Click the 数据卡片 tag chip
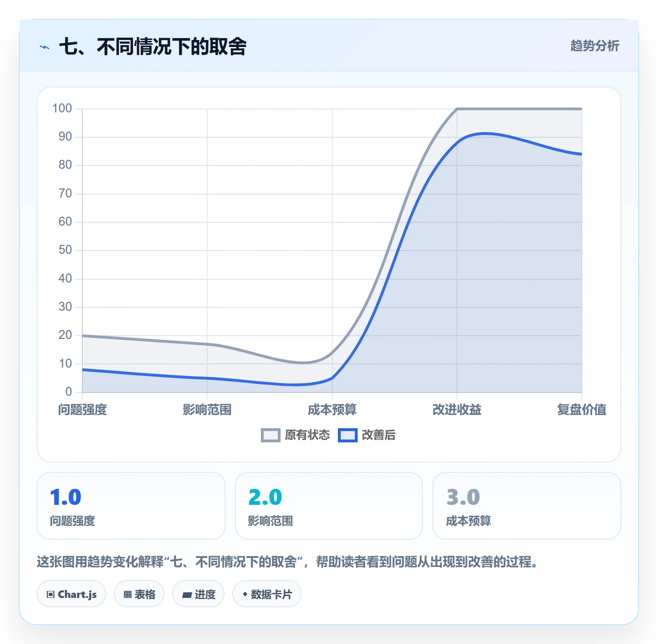This screenshot has height=644, width=658. pyautogui.click(x=267, y=594)
